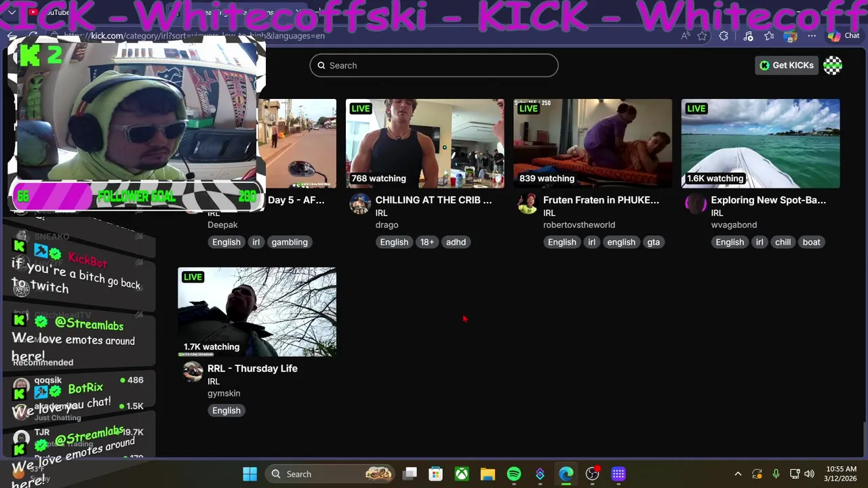The height and width of the screenshot is (488, 868).
Task: Click the Read aloud icon in address bar
Action: 686,36
